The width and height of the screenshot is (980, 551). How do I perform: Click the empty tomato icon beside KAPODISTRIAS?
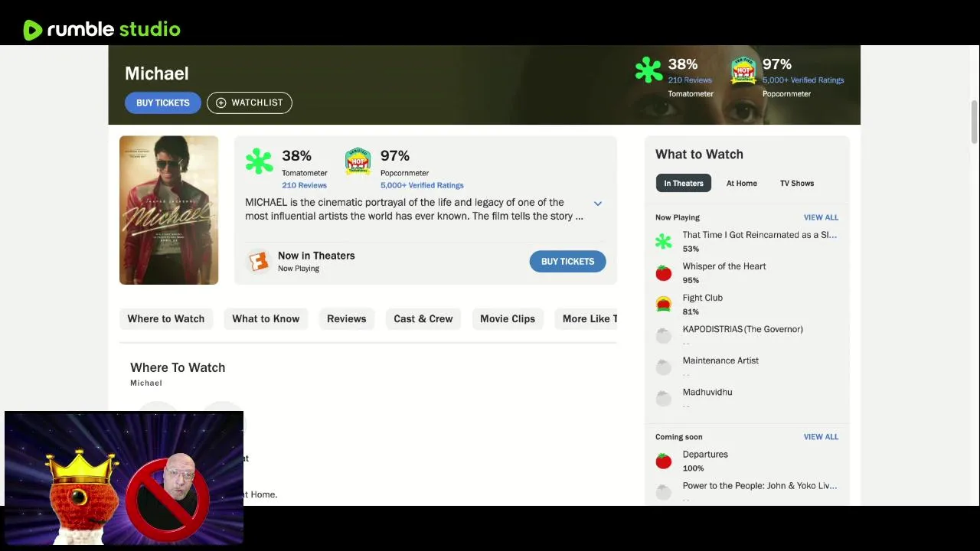663,336
